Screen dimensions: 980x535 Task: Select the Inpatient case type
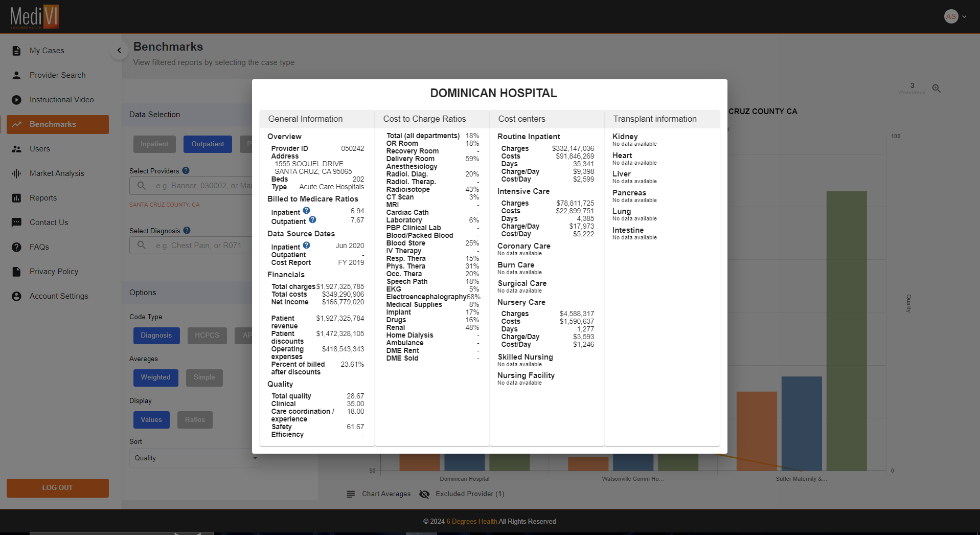point(154,144)
